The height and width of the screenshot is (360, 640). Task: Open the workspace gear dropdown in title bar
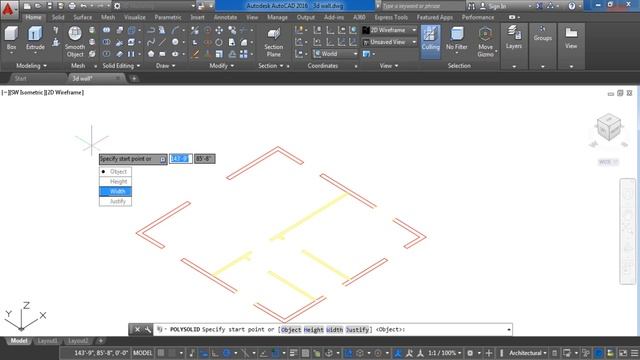click(117, 6)
